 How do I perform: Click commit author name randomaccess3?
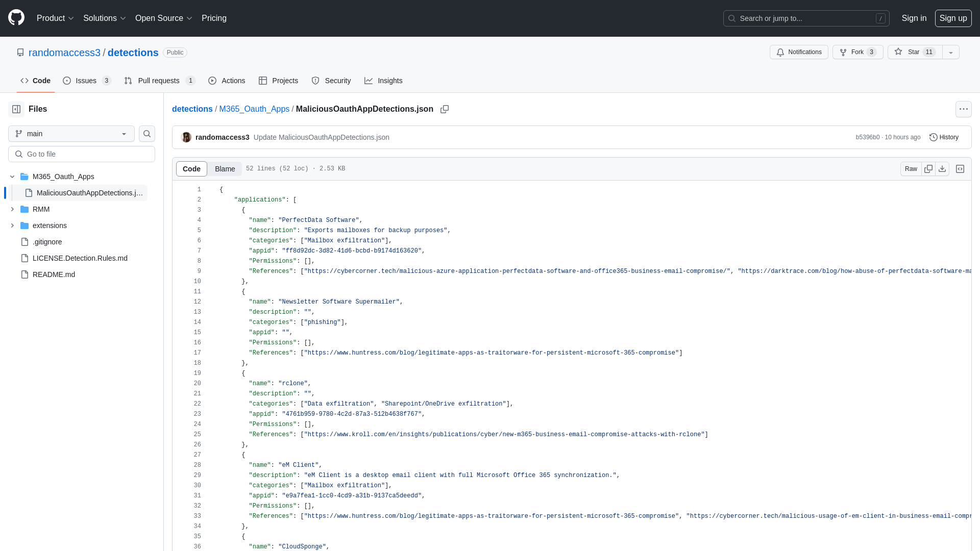tap(223, 137)
